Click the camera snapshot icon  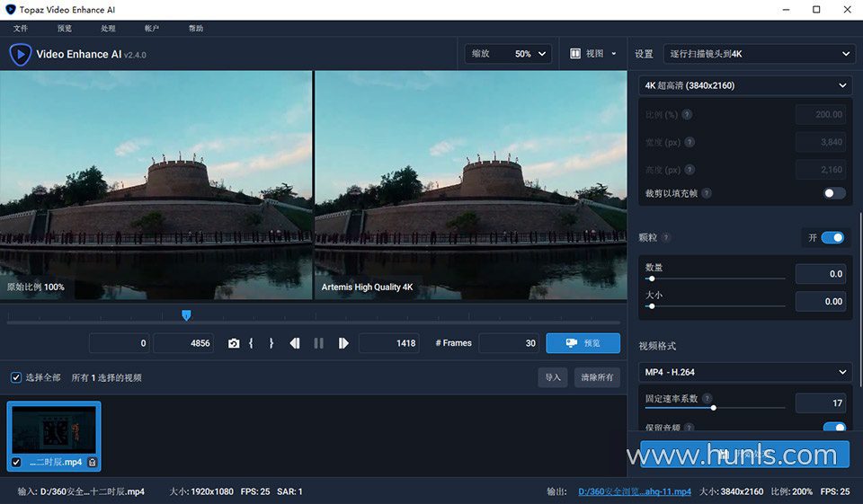[234, 343]
